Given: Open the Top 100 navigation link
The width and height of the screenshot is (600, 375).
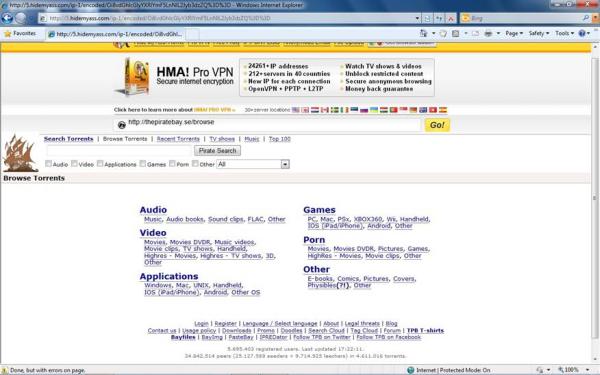Looking at the screenshot, I should [280, 139].
